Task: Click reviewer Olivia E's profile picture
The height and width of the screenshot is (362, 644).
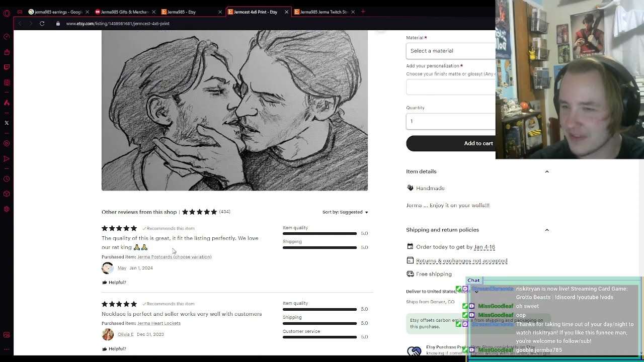Action: click(x=108, y=334)
